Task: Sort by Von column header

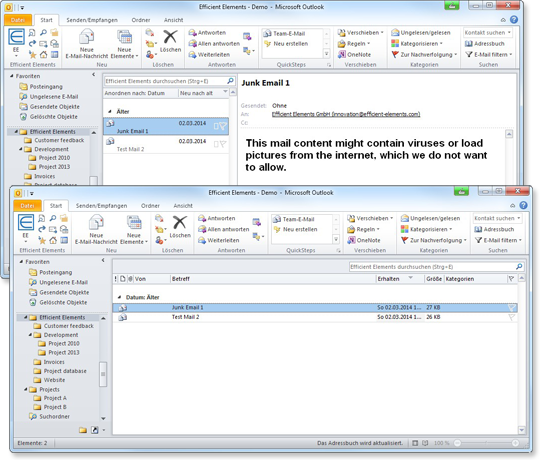Action: (152, 279)
